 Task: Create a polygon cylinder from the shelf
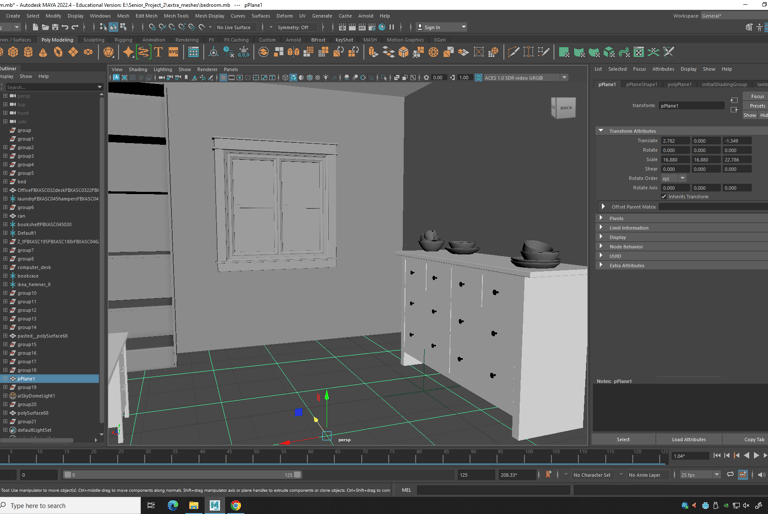[x=28, y=52]
